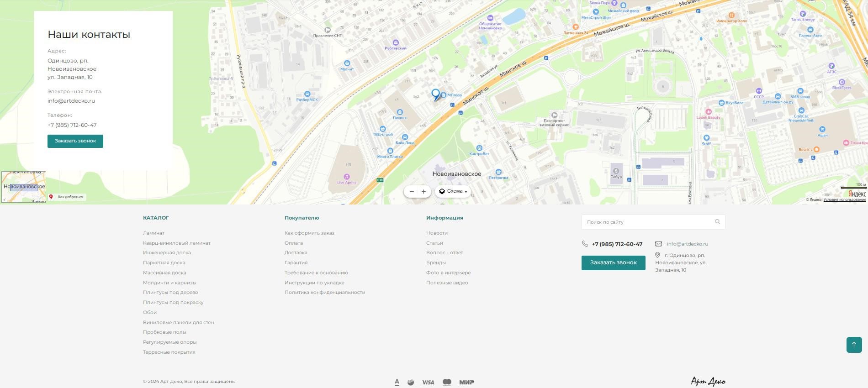This screenshot has width=868, height=388.
Task: Click the blue location pin on map
Action: [x=435, y=94]
